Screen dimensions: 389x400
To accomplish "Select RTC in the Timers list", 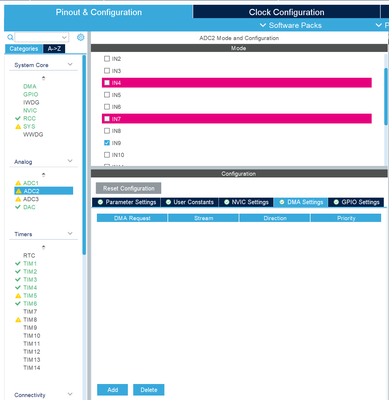I will coord(29,255).
